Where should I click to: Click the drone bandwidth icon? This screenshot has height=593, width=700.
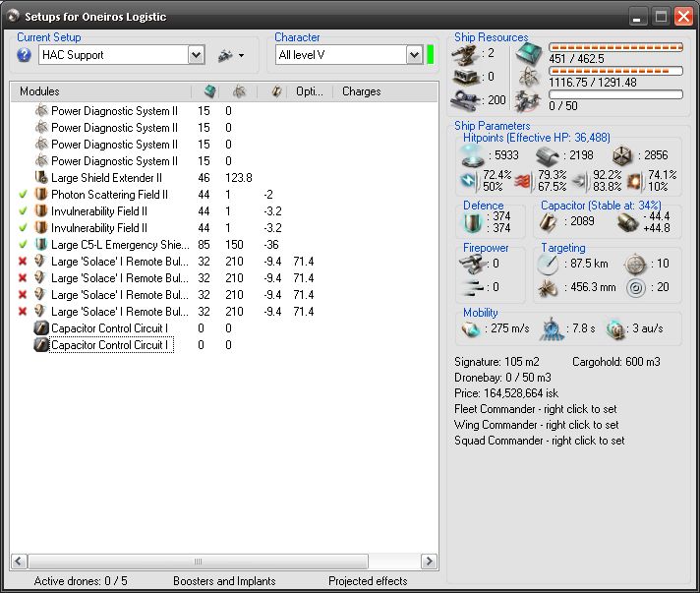coord(529,100)
